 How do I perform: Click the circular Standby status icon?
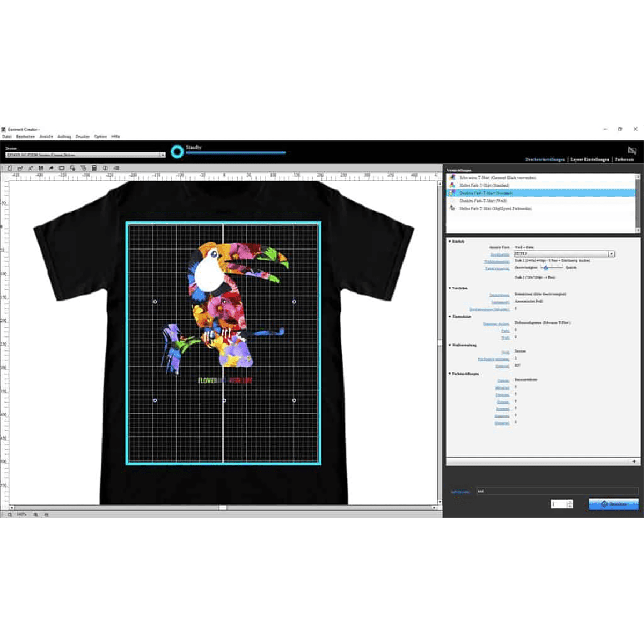(x=177, y=152)
